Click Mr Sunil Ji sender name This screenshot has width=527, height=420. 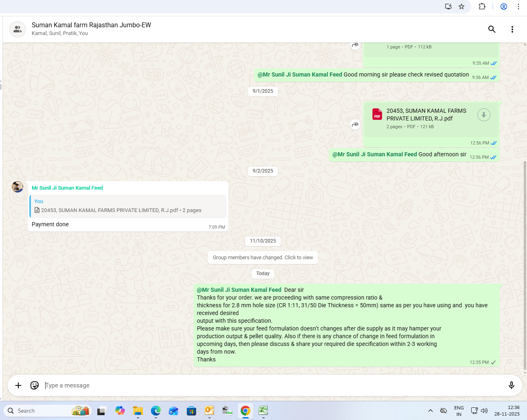point(67,188)
